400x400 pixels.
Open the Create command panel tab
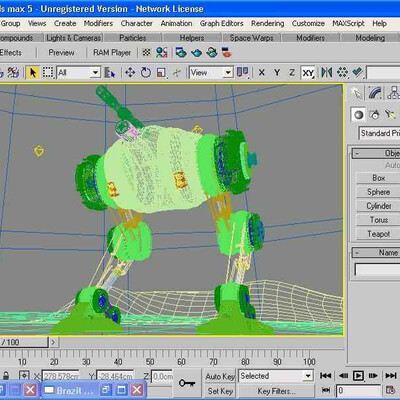coord(357,93)
